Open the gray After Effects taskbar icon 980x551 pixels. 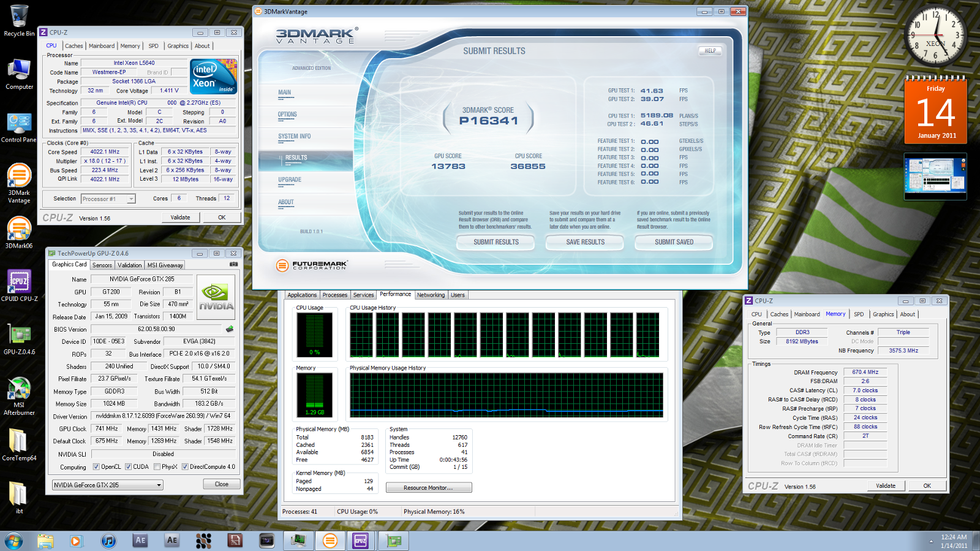click(172, 541)
